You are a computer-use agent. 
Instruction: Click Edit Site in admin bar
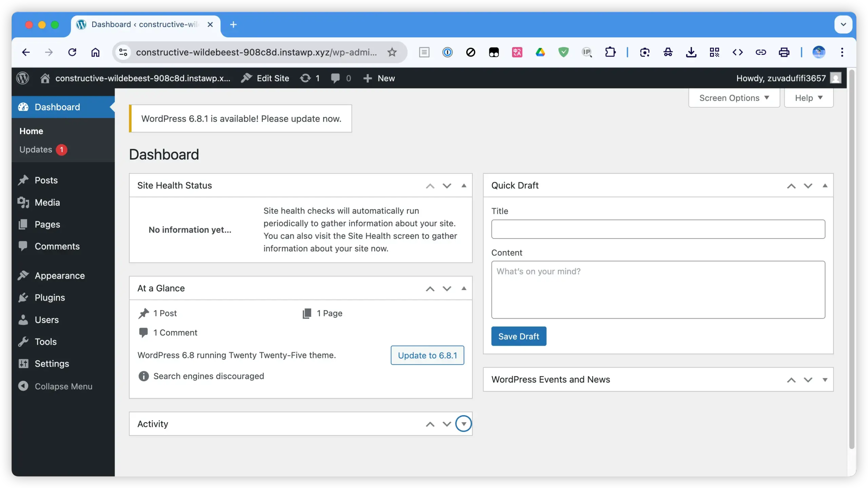click(265, 78)
